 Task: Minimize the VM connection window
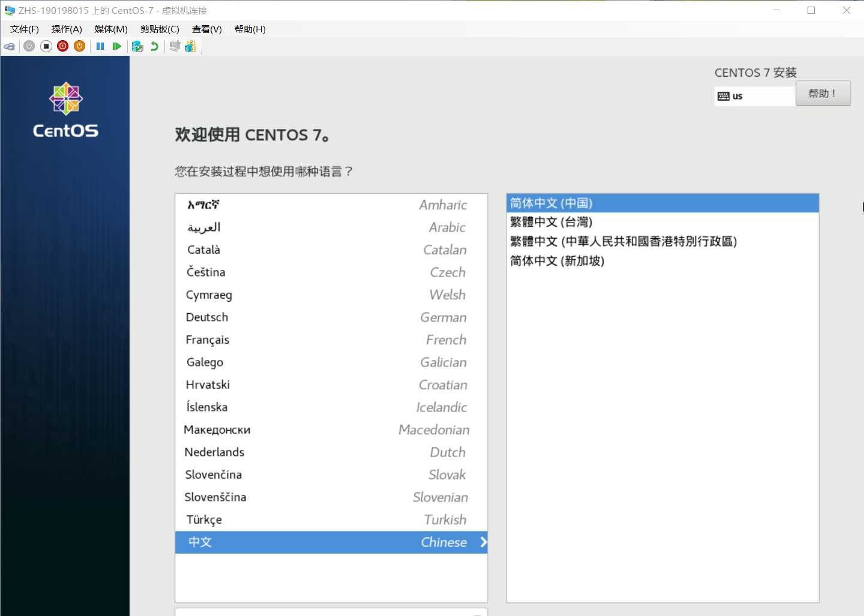coord(776,10)
